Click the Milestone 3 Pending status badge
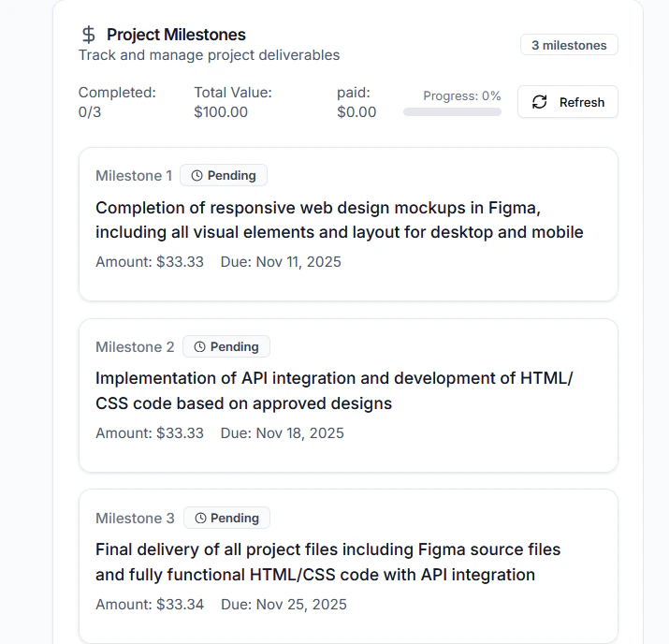The height and width of the screenshot is (644, 669). 226,518
